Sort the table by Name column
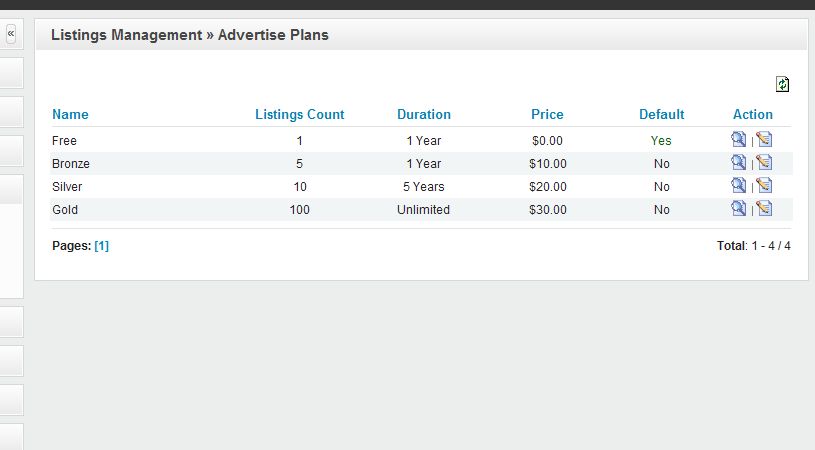This screenshot has height=450, width=815. (x=70, y=115)
